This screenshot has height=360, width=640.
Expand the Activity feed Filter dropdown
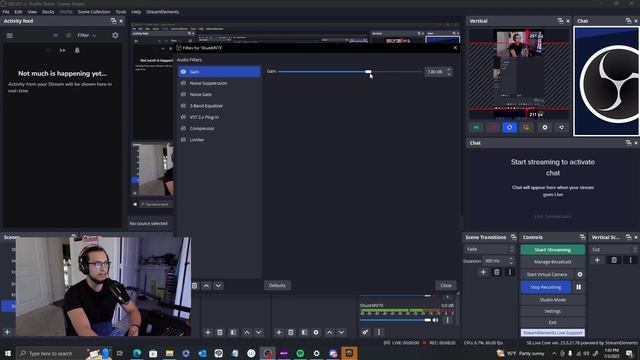(x=87, y=36)
